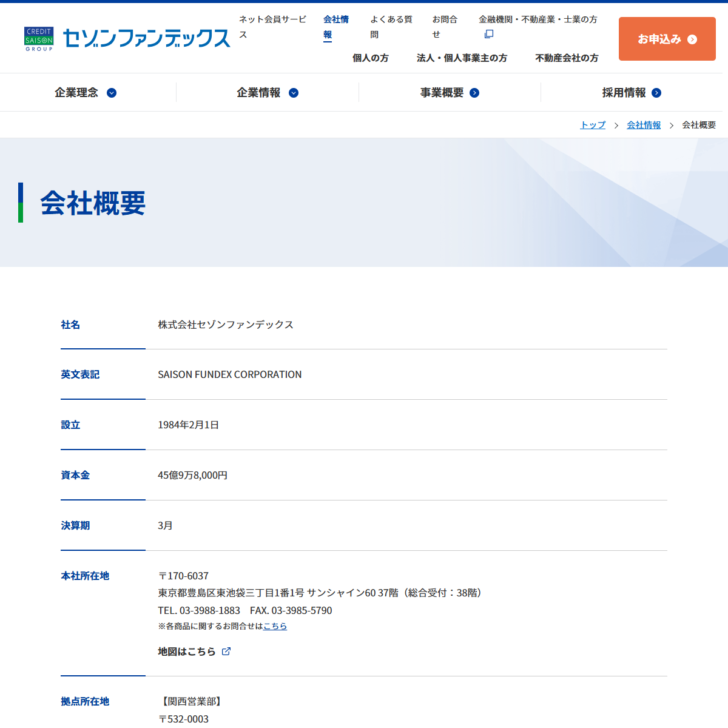Click the 資本金 row label
The image size is (728, 728).
click(75, 475)
